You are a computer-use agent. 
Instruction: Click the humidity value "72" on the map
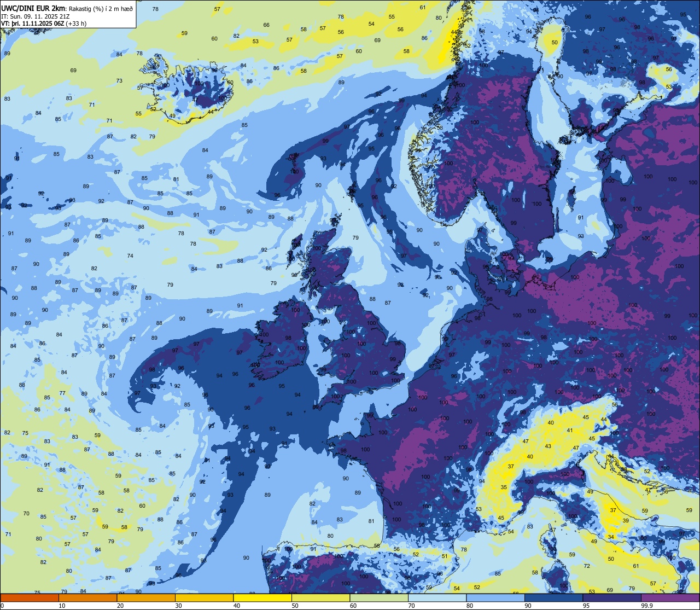click(x=587, y=566)
